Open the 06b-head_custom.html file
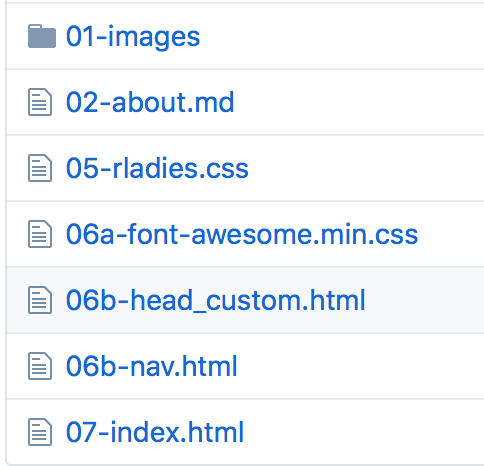The height and width of the screenshot is (466, 484). [x=216, y=301]
